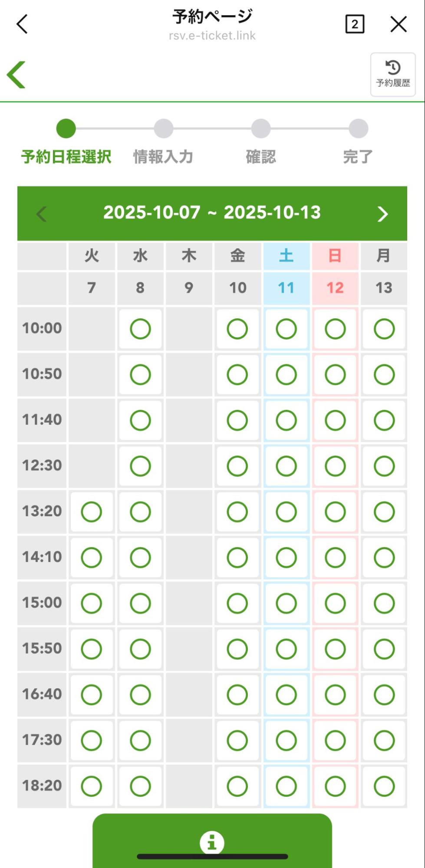Viewport: 425px width, 868px height.
Task: Select 13:20 slot on Tuesday 7
Action: [92, 512]
